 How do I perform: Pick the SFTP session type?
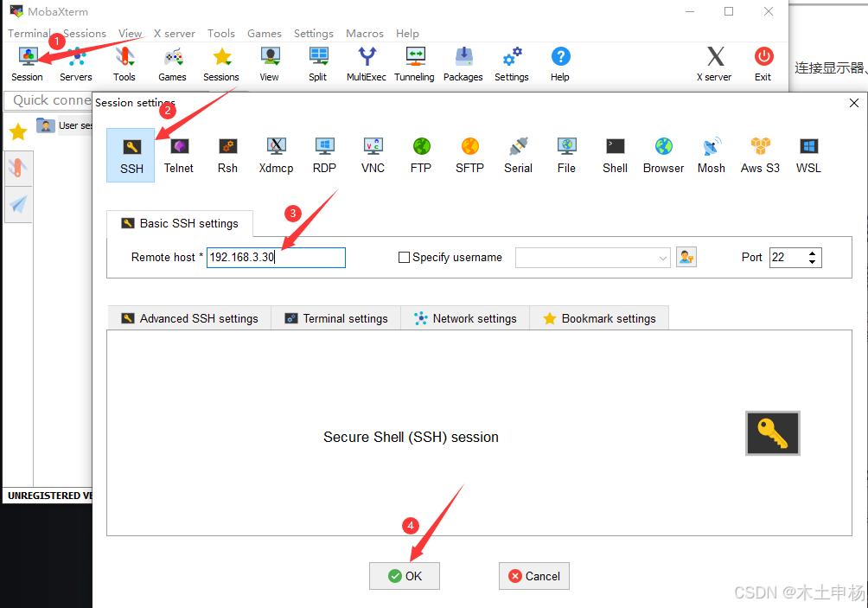coord(470,156)
